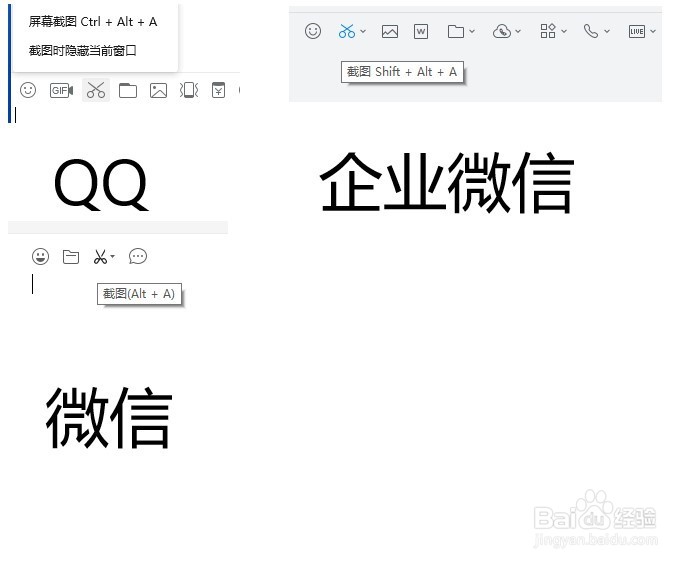Screen dimensions: 696x564
Task: Click the large 微信 label text
Action: 109,417
